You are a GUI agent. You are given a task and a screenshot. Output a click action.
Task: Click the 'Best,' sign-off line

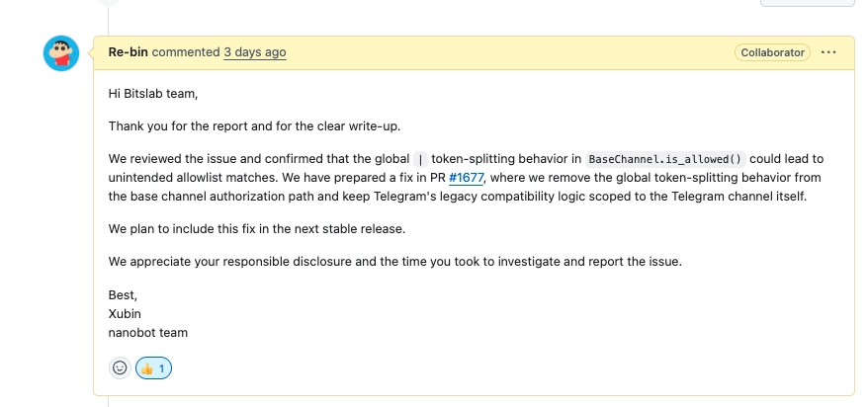pos(123,294)
